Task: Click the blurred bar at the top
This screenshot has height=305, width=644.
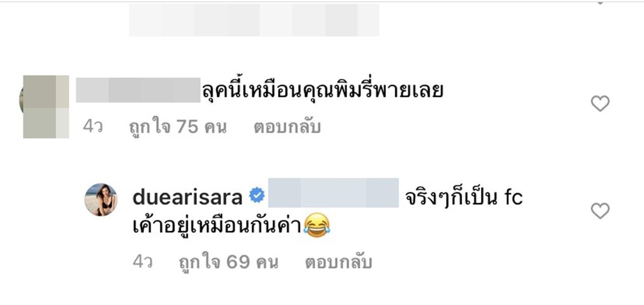Action: [254, 20]
